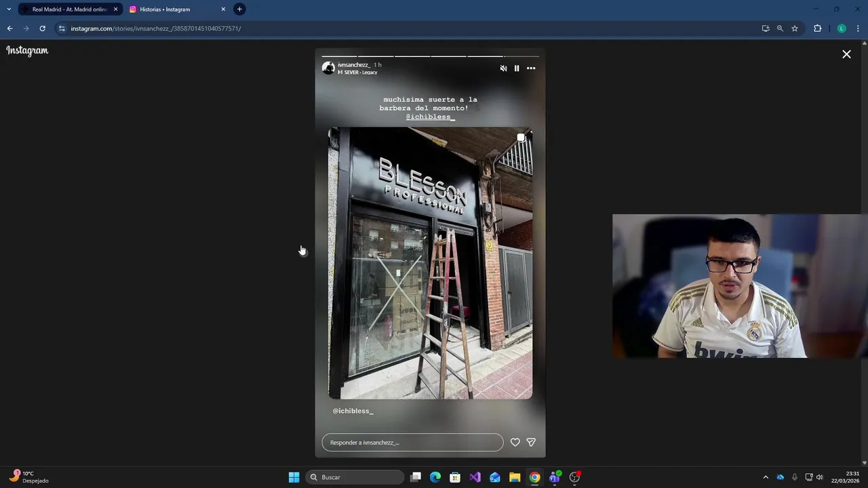Open a new browser tab
868x488 pixels.
pyautogui.click(x=239, y=9)
